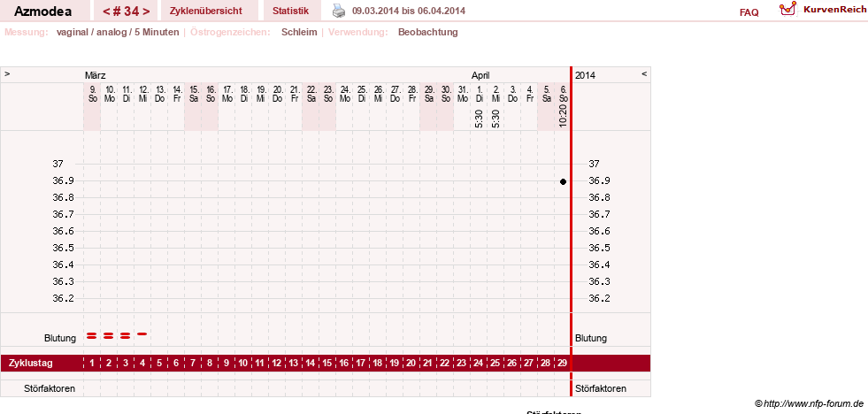Open the KurvenReich logo link

click(x=822, y=10)
